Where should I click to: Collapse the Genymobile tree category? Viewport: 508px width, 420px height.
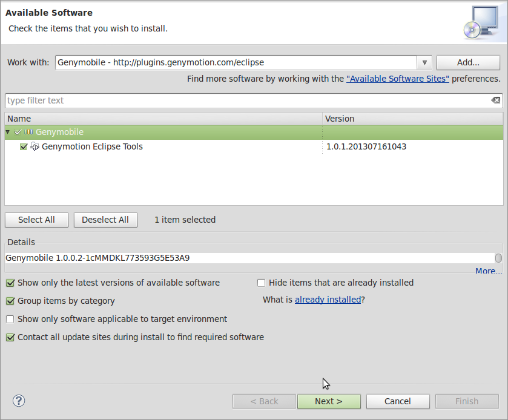(8, 132)
